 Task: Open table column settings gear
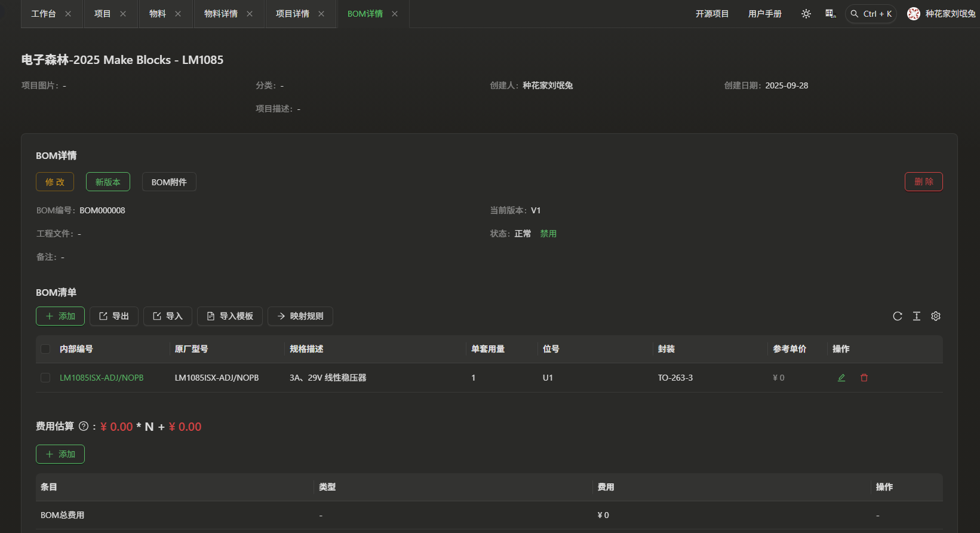point(936,316)
